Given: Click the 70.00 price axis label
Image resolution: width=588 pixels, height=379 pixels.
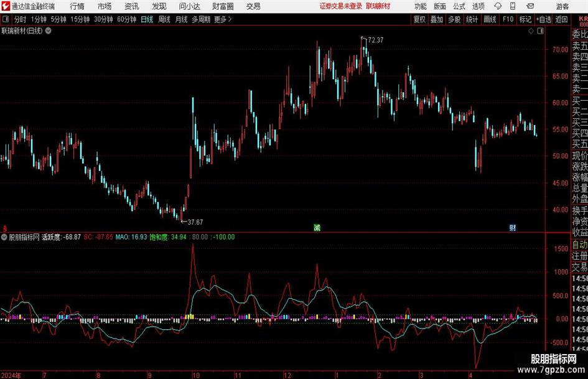Looking at the screenshot, I should coord(560,50).
